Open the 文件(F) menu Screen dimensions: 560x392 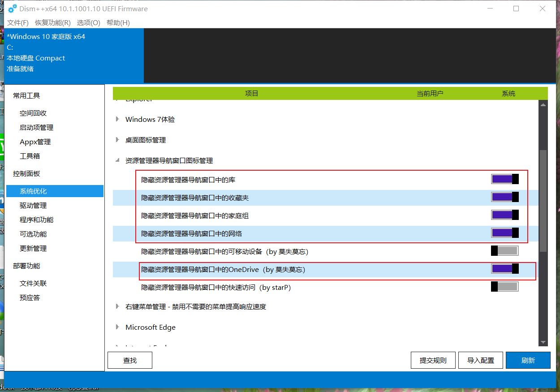point(18,22)
